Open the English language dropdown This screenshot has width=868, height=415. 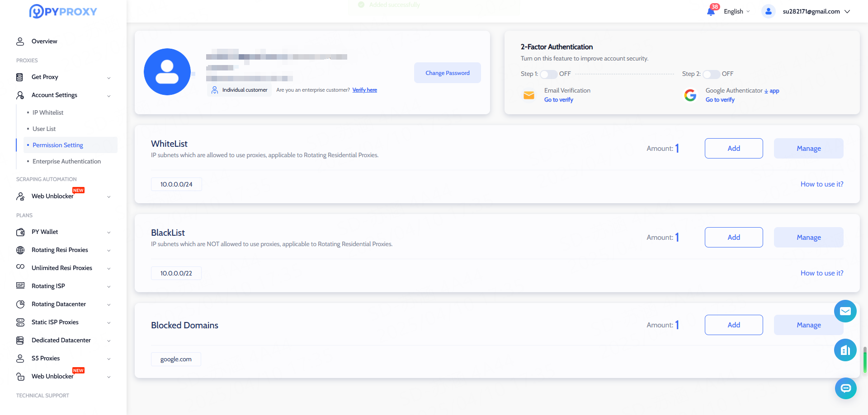pos(736,11)
